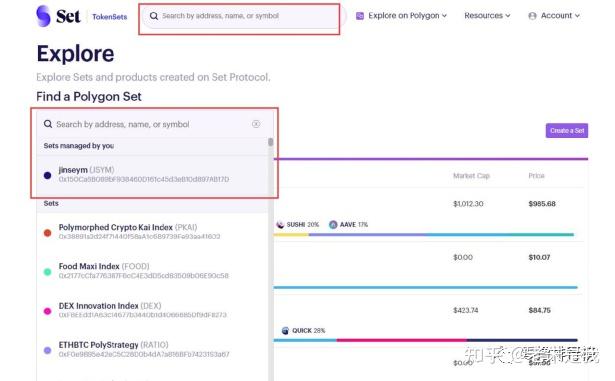Focus the top search by address field
615x381 pixels.
[x=241, y=16]
